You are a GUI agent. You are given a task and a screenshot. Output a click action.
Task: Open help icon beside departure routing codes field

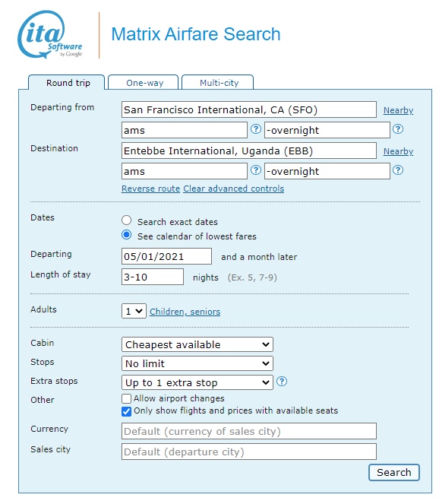coord(256,129)
